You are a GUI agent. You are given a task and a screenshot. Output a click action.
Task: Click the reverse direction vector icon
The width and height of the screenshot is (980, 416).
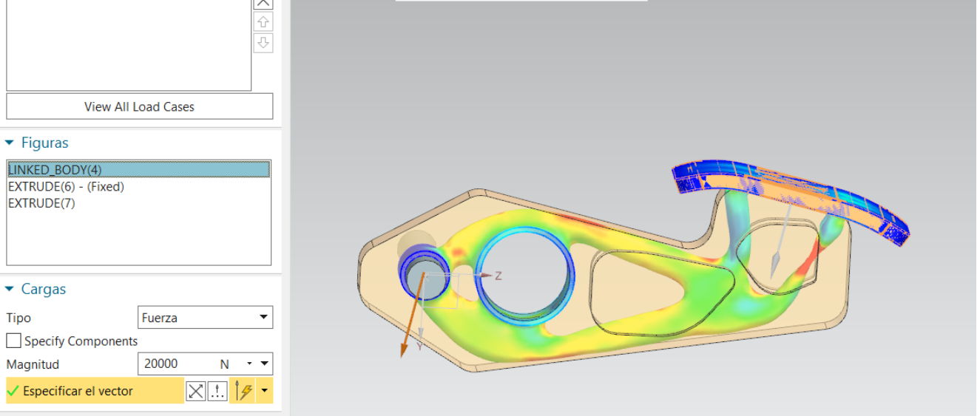(195, 391)
